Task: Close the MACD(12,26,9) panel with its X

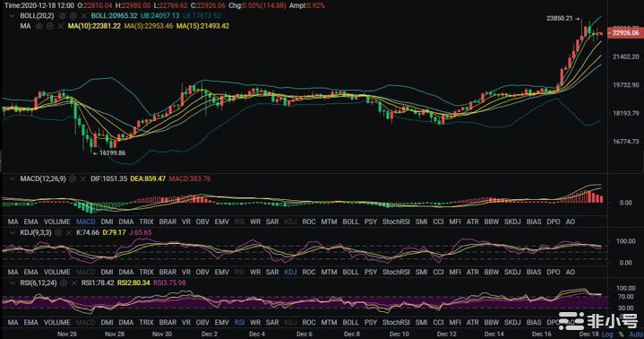Action: 83,179
